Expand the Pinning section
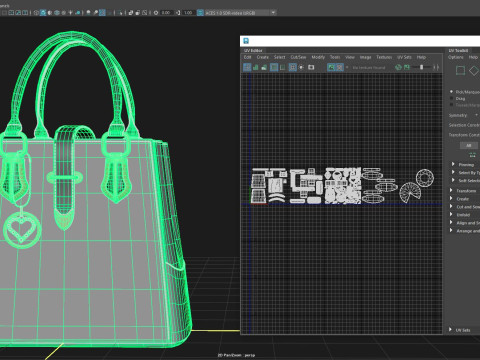This screenshot has width=480, height=360. [x=453, y=164]
